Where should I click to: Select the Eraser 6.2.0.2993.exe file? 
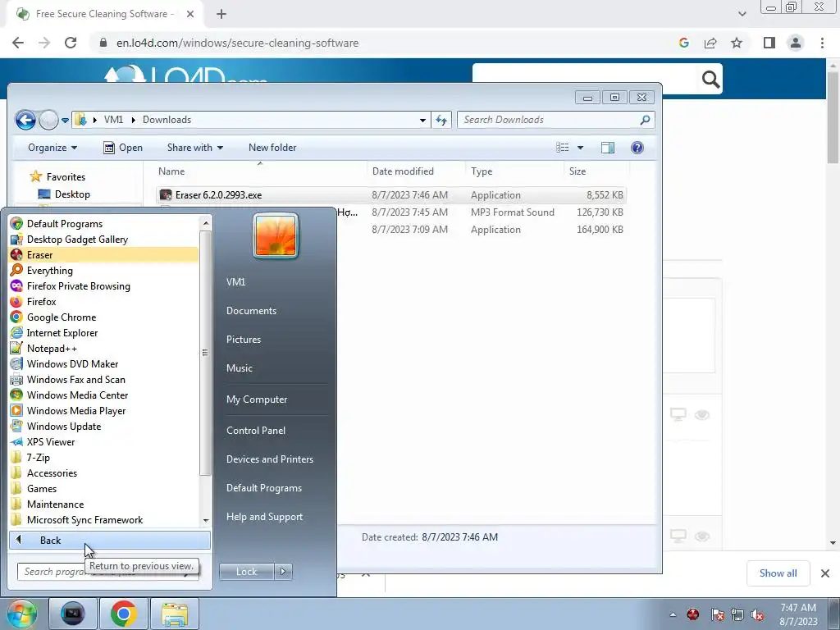(390, 195)
